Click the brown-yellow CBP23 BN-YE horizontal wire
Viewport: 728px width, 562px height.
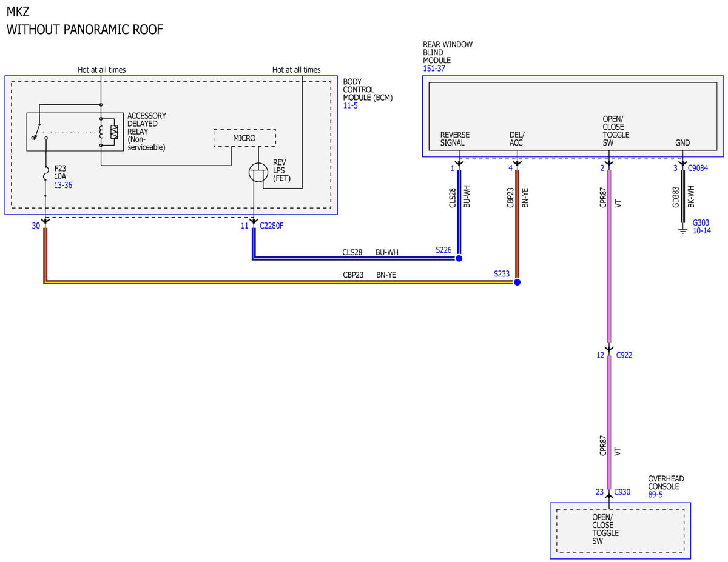point(280,283)
